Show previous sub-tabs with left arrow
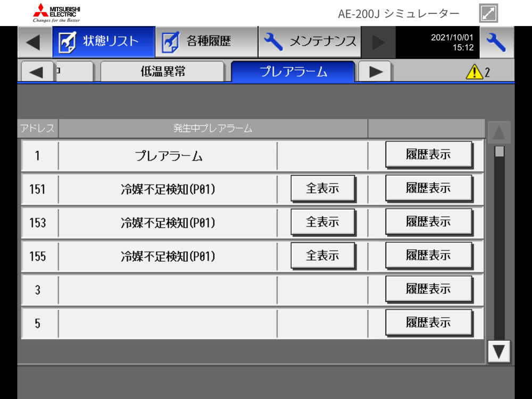The width and height of the screenshot is (532, 399). tap(37, 72)
